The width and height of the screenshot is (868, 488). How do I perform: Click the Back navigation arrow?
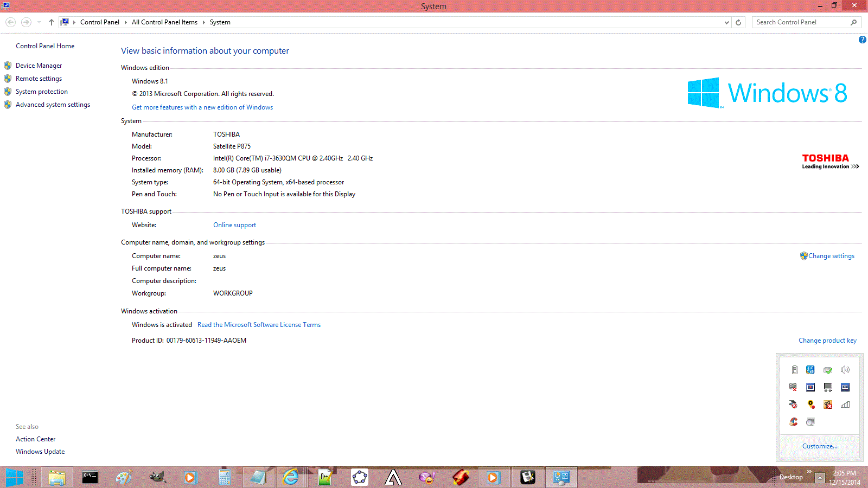(x=11, y=22)
